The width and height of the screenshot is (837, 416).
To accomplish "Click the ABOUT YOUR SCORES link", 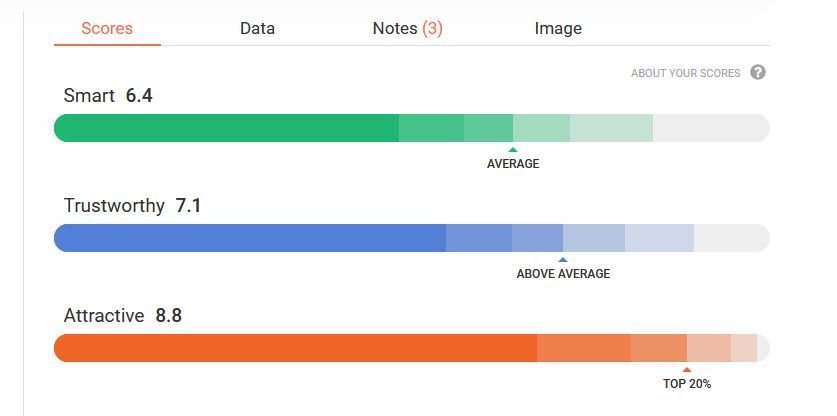I will coord(685,73).
